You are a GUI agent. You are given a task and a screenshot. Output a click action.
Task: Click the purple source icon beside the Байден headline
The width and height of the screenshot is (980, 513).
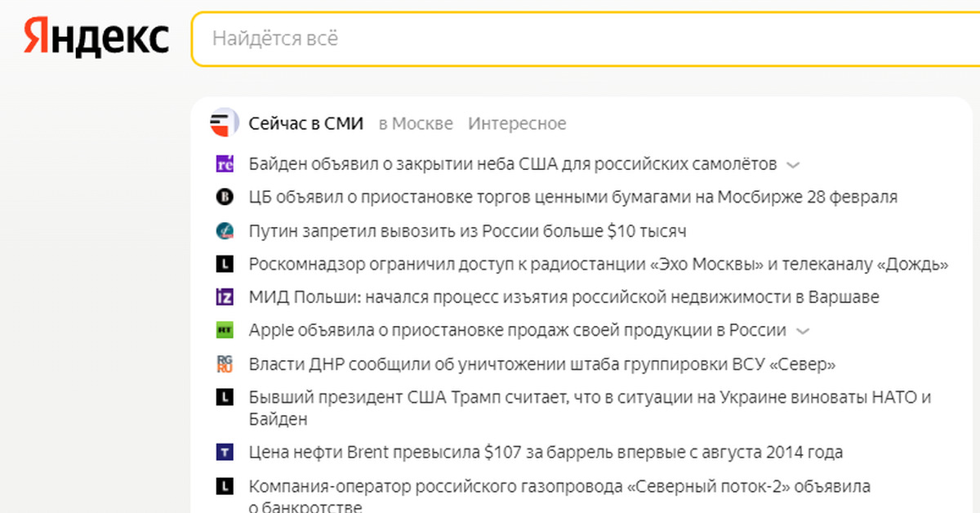pos(225,164)
